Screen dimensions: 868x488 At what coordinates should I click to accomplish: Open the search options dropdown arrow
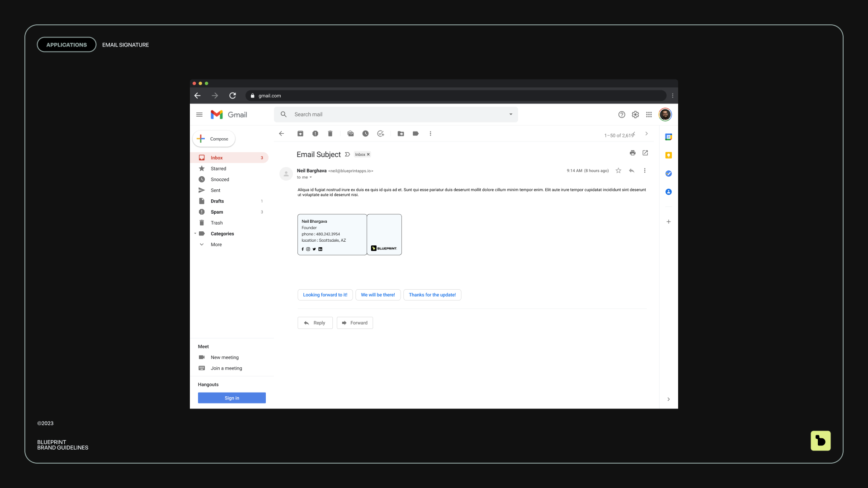point(511,114)
